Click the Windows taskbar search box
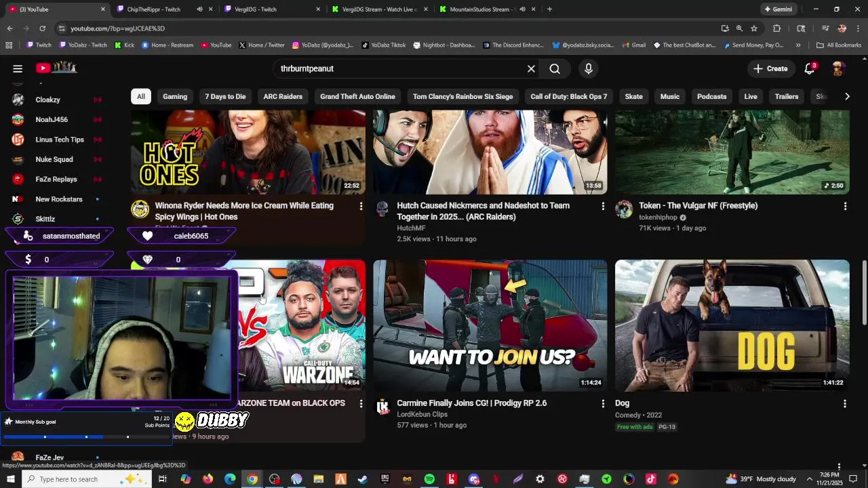Viewport: 868px width, 488px height. point(85,479)
